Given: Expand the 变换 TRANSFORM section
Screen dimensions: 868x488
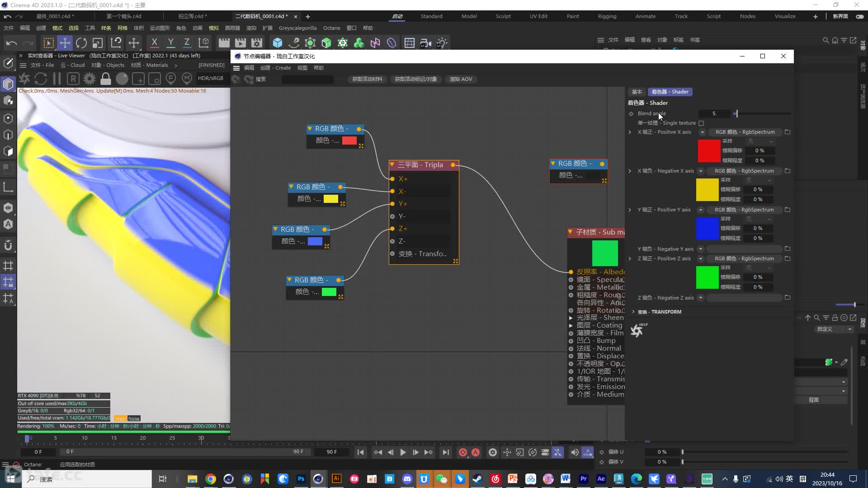Looking at the screenshot, I should [x=633, y=312].
